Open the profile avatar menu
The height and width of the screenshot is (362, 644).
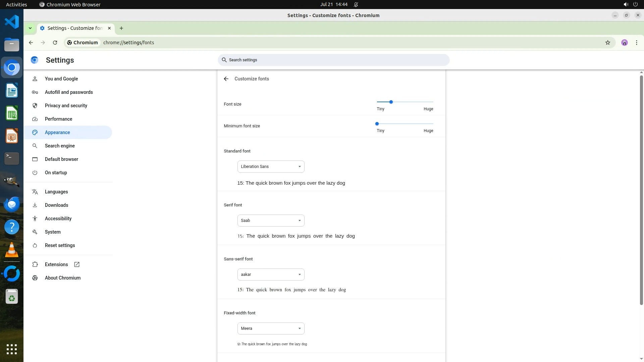pos(624,43)
